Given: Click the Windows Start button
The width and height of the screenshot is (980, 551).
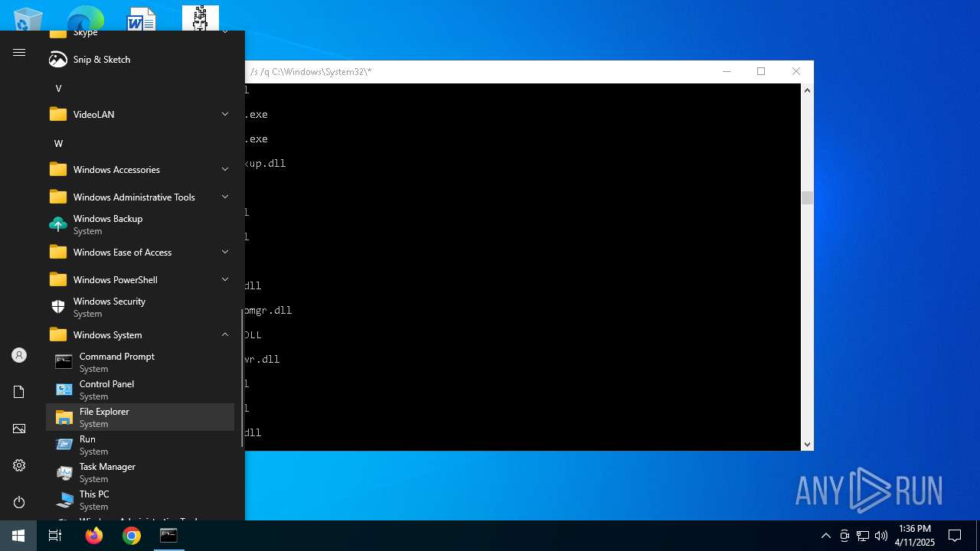Looking at the screenshot, I should click(18, 536).
